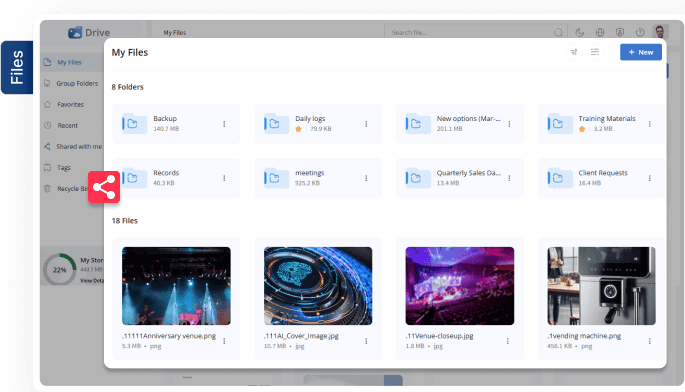Screen dimensions: 685x392
Task: Open the Backup folder
Action: pos(176,124)
